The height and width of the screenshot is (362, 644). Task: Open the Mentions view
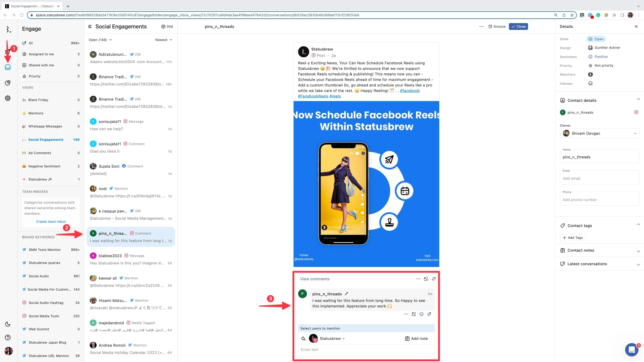click(51, 113)
